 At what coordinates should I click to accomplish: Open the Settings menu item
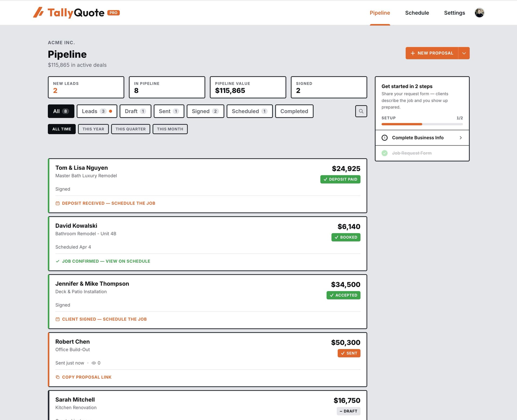click(454, 13)
